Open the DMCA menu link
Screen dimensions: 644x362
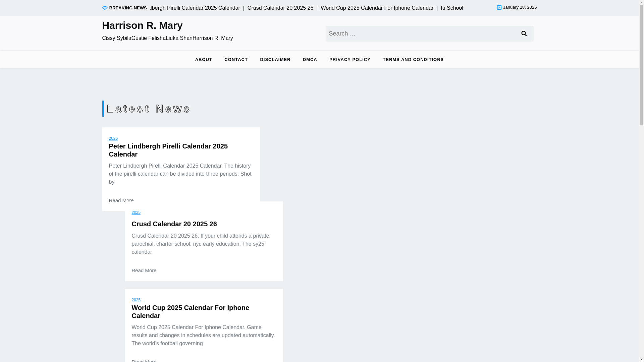(x=310, y=60)
